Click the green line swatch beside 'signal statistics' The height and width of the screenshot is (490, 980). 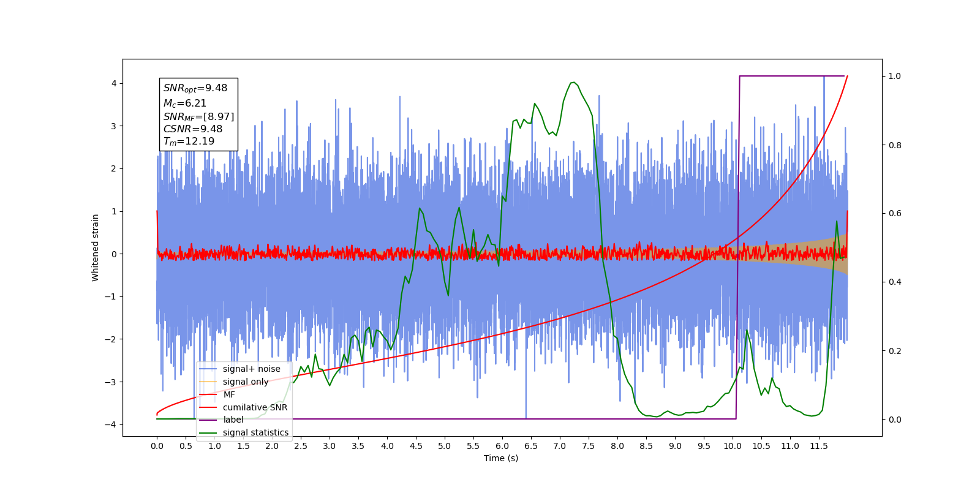208,432
